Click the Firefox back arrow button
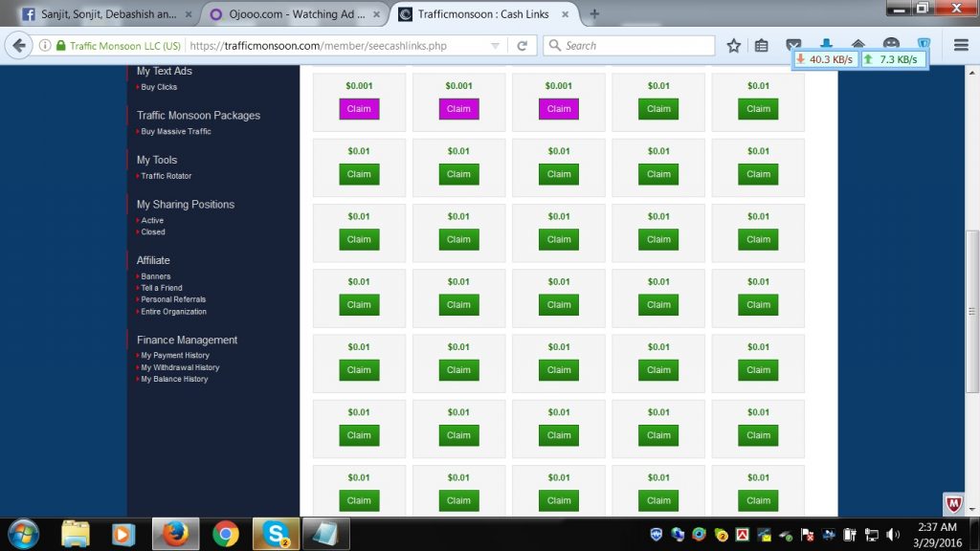The image size is (980, 551). click(x=19, y=45)
